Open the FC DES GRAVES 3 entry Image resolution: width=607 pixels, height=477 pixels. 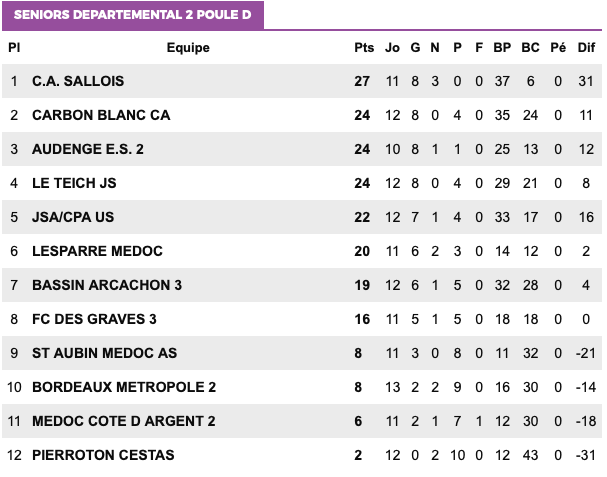coord(94,319)
